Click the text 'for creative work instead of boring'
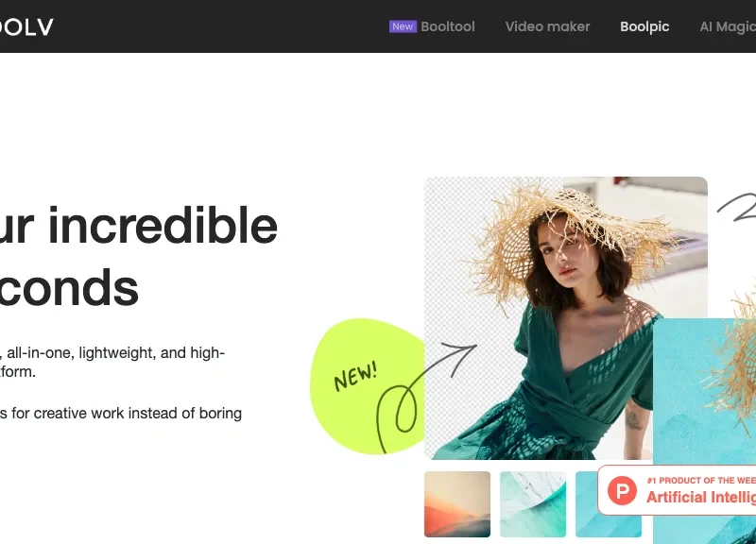Image resolution: width=756 pixels, height=544 pixels. pyautogui.click(x=127, y=413)
